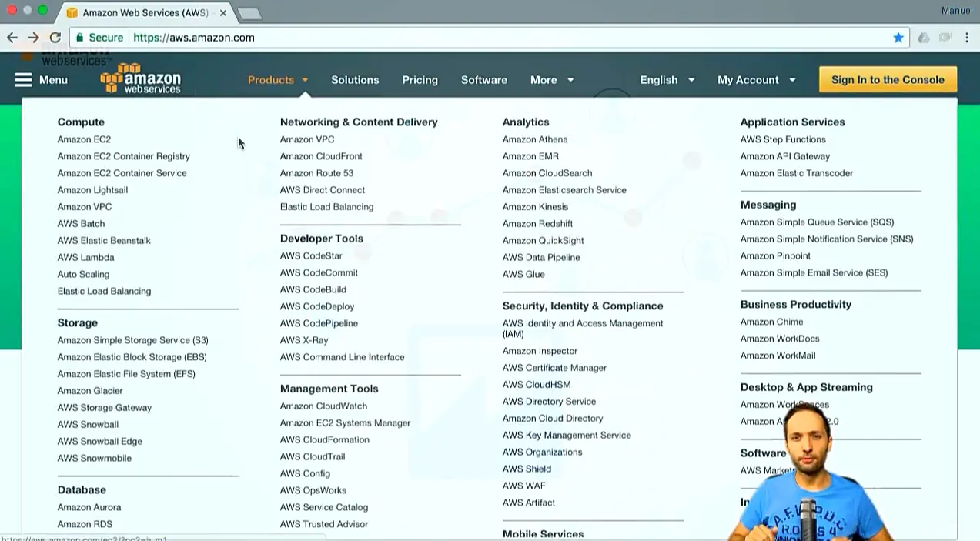980x541 pixels.
Task: Open the Pricing menu item
Action: 420,80
